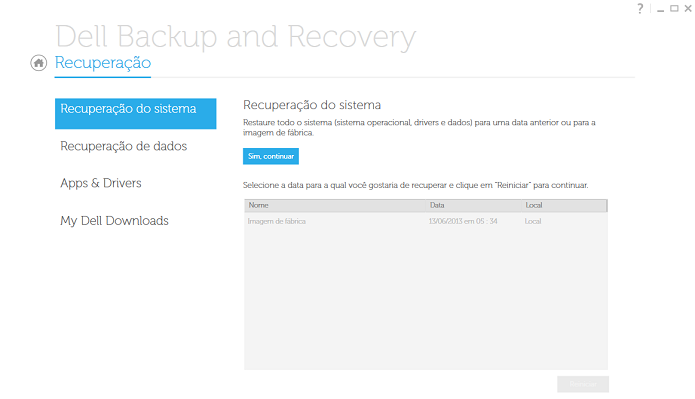695x399 pixels.
Task: Minimize the Dell Backup window
Action: [x=660, y=9]
